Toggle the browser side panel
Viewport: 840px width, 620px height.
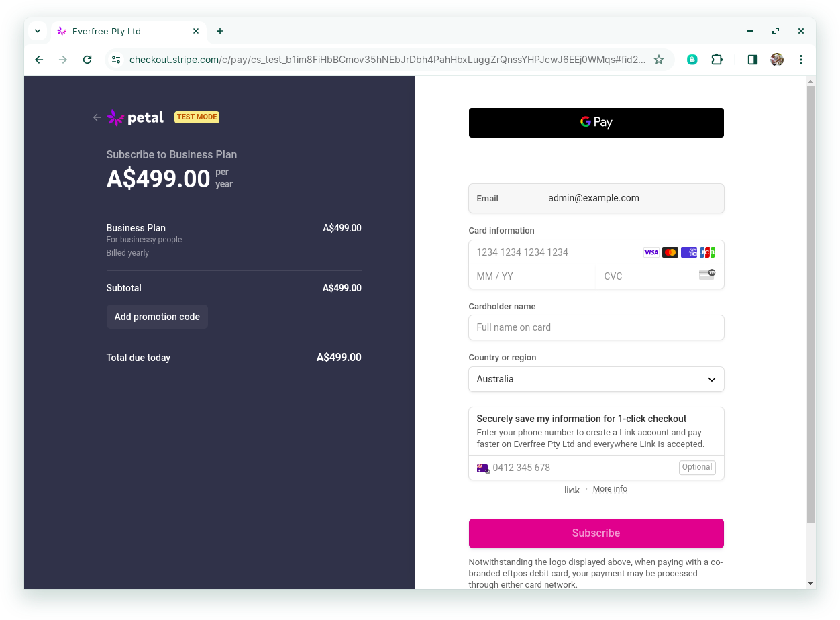pos(752,60)
